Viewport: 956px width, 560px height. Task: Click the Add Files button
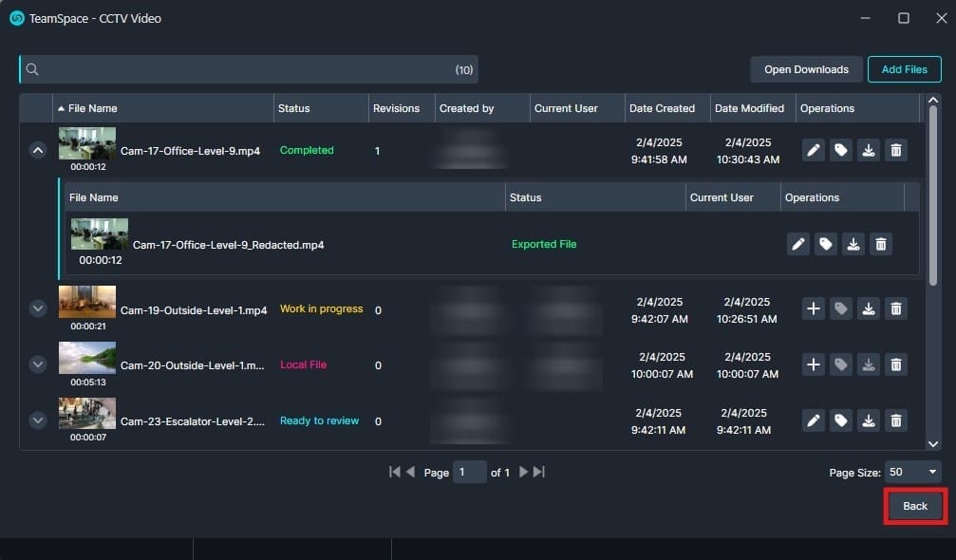tap(904, 69)
